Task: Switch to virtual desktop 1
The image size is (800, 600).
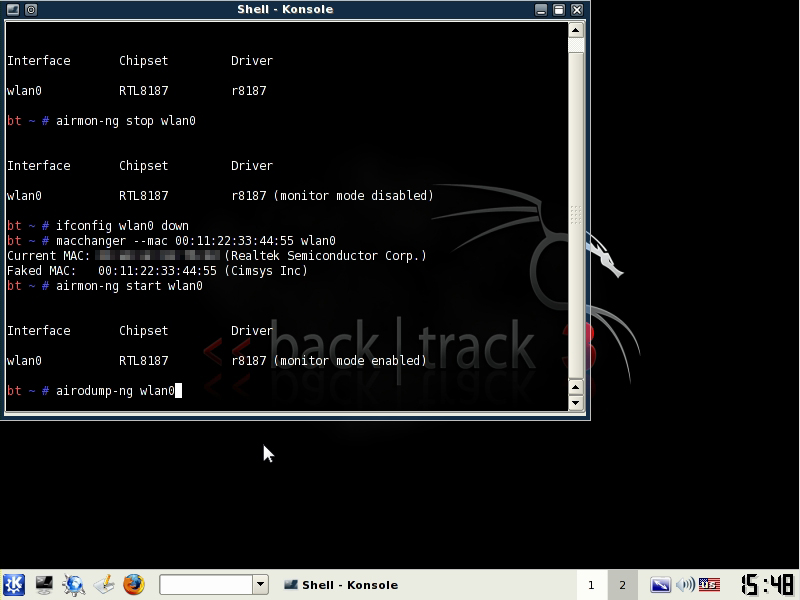Action: 591,585
